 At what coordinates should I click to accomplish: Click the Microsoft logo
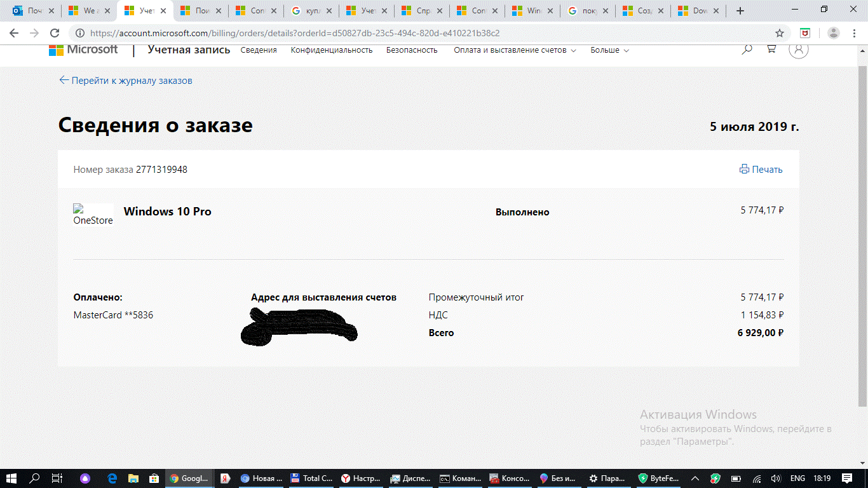(x=83, y=50)
